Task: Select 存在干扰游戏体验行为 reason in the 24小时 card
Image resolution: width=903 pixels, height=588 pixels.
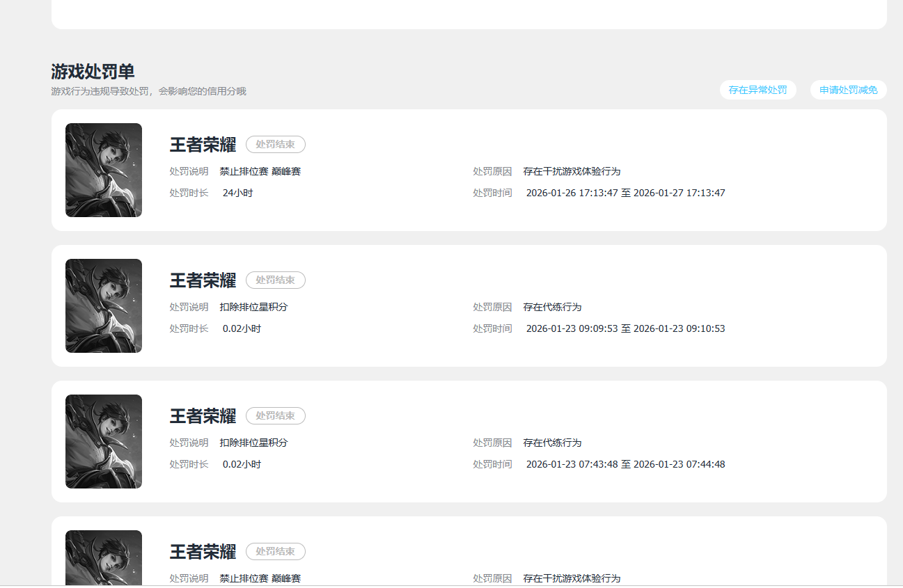Action: [572, 171]
